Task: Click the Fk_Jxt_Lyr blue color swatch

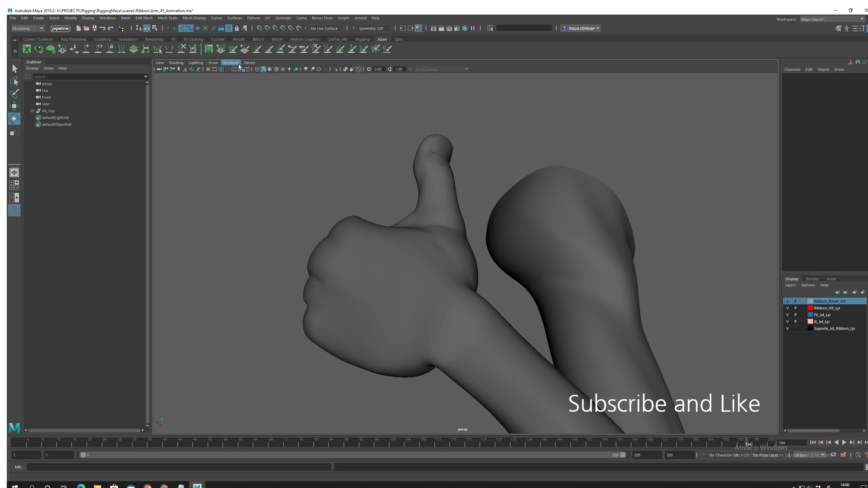Action: pos(810,315)
